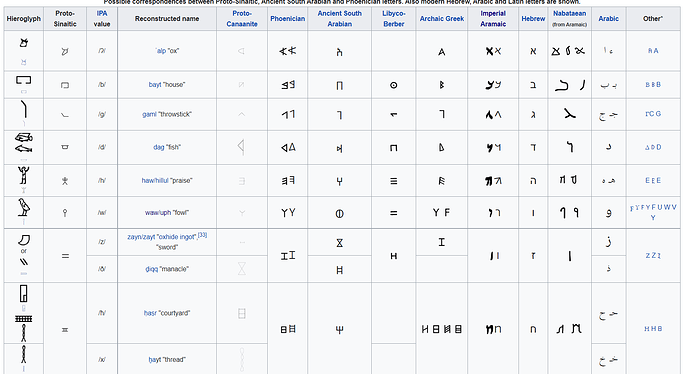Viewport: 690px width, 374px height.
Task: Follow the Imperial Aramaic header link
Action: [493, 18]
